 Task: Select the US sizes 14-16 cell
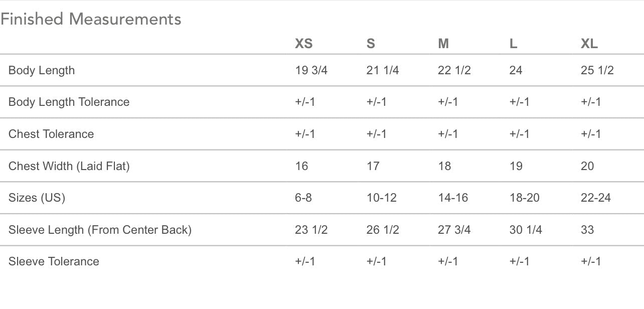tap(453, 198)
